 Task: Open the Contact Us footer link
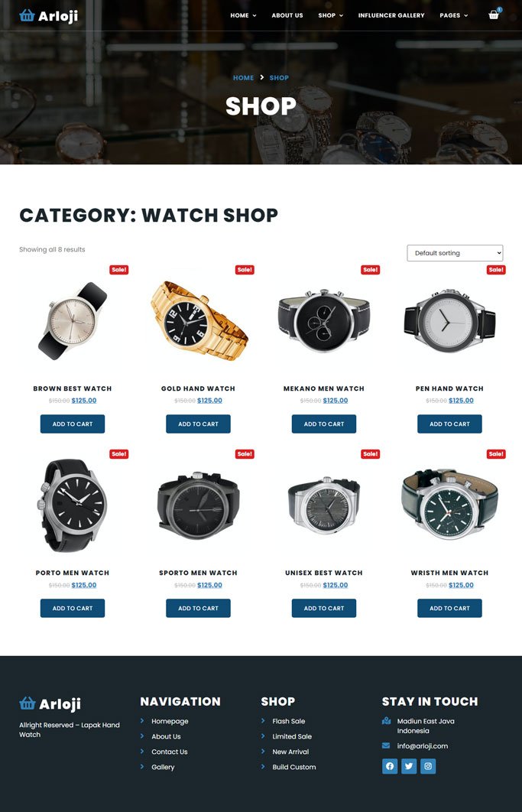tap(170, 752)
